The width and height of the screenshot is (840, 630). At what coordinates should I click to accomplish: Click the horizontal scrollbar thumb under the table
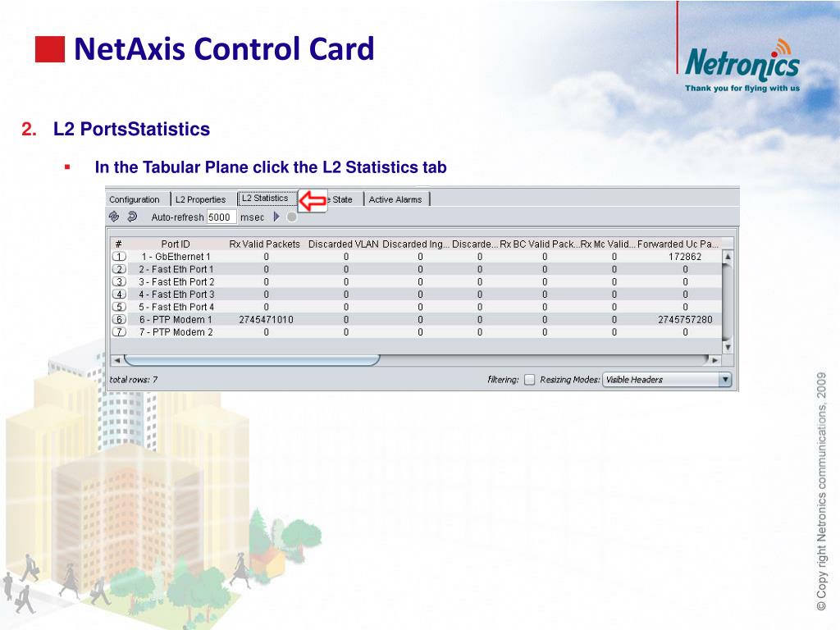click(252, 359)
